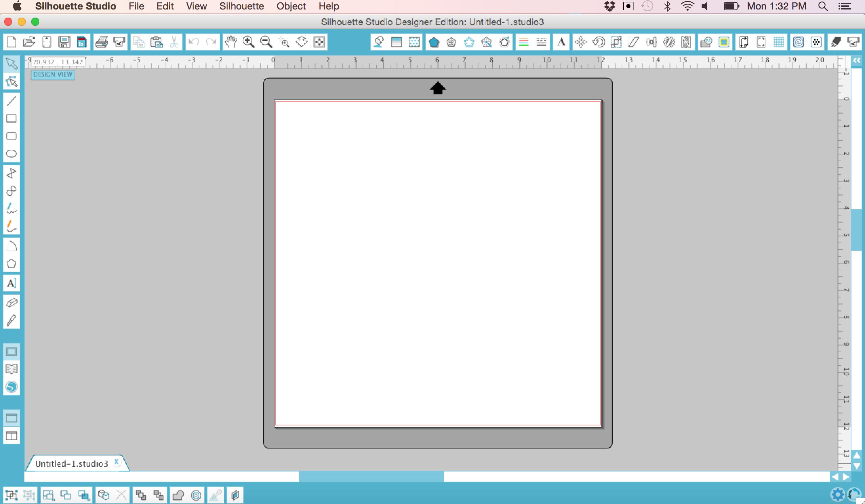The width and height of the screenshot is (865, 504).
Task: Open the Text Style window
Action: [x=561, y=42]
